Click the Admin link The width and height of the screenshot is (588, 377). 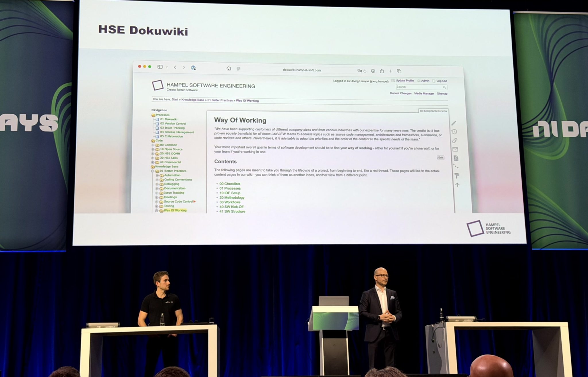[x=423, y=81]
